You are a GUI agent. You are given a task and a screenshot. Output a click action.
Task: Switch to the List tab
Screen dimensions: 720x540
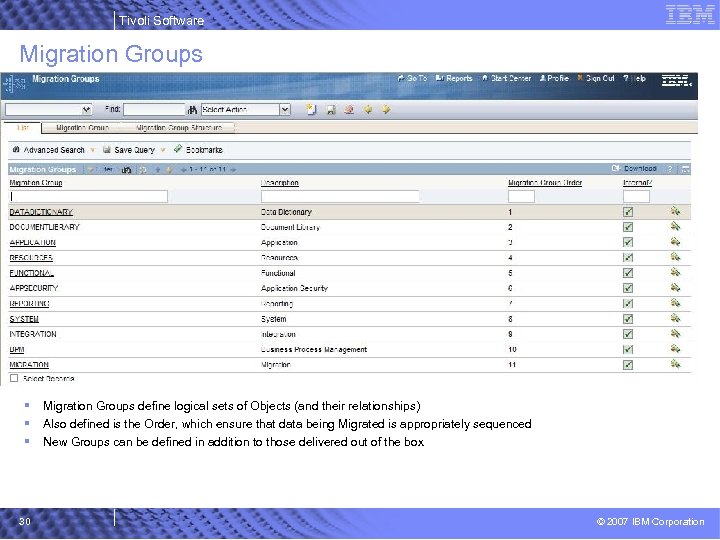23,128
